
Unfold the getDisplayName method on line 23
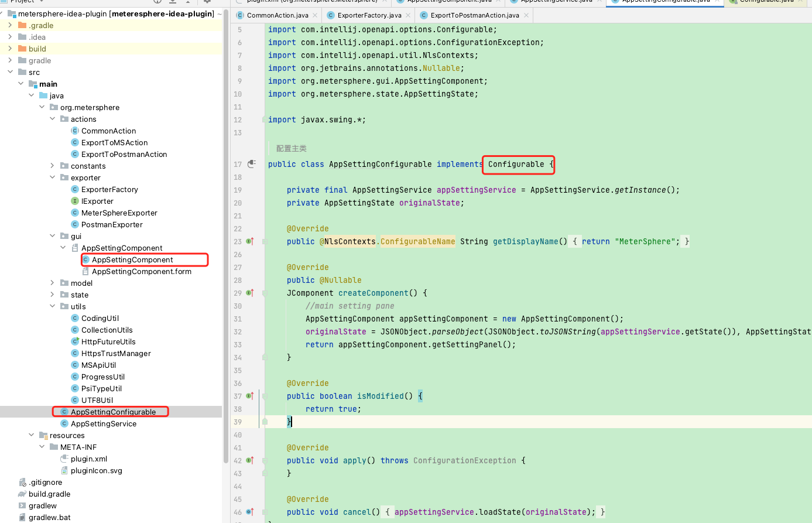[x=265, y=241]
